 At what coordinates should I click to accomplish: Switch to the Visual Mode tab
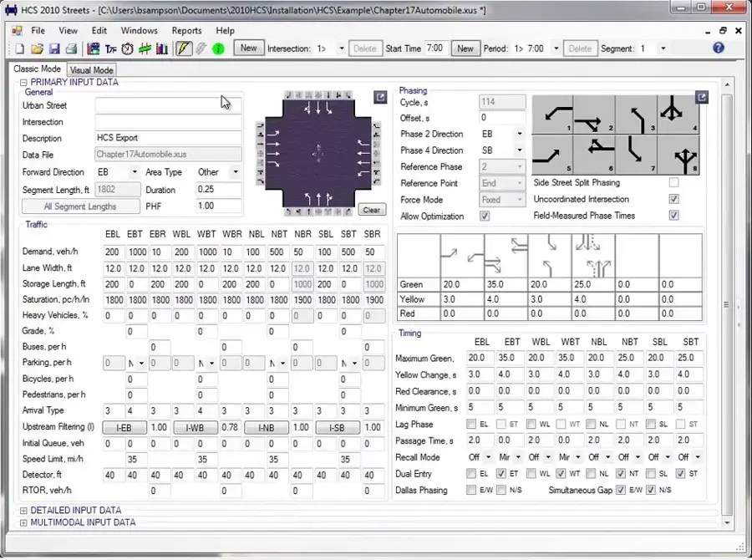pyautogui.click(x=92, y=70)
